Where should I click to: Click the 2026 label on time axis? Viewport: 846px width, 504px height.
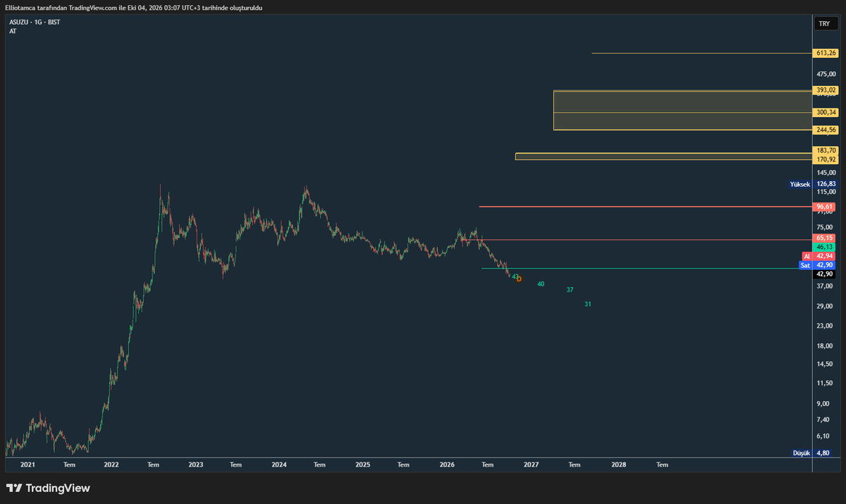pyautogui.click(x=447, y=465)
